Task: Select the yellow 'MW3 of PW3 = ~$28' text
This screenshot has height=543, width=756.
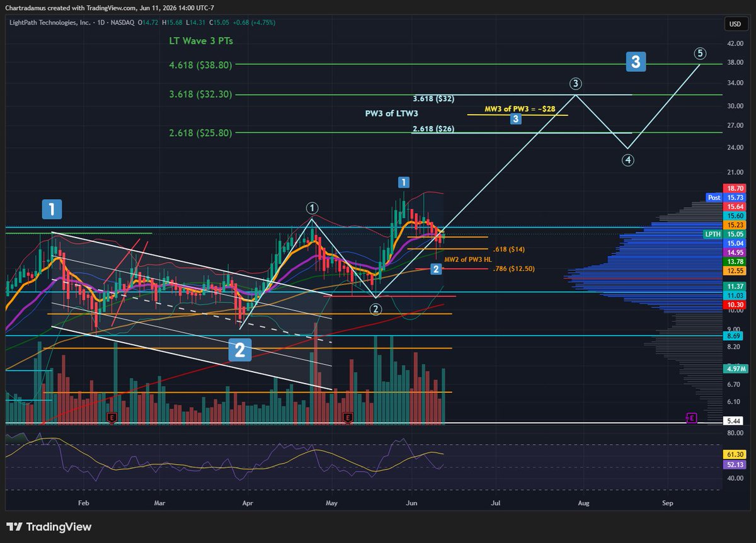Action: coord(520,109)
